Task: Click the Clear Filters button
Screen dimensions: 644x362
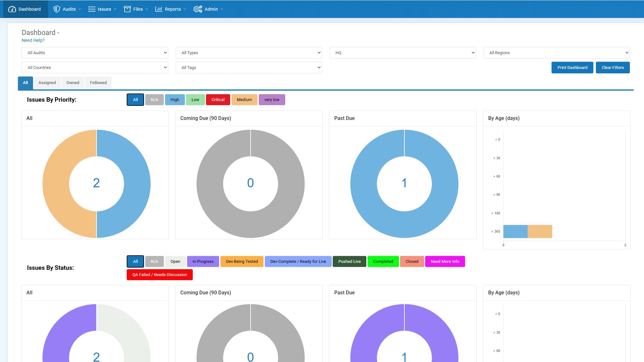Action: (x=613, y=68)
